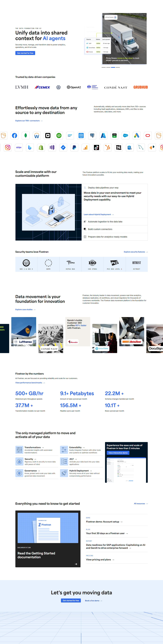Select the SAP connector tile
Viewport: 163px width, 644px height.
(70, 136)
